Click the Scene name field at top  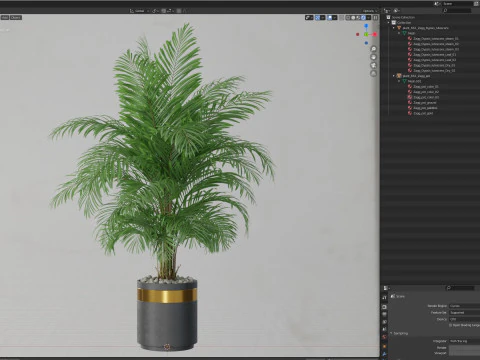click(x=458, y=4)
